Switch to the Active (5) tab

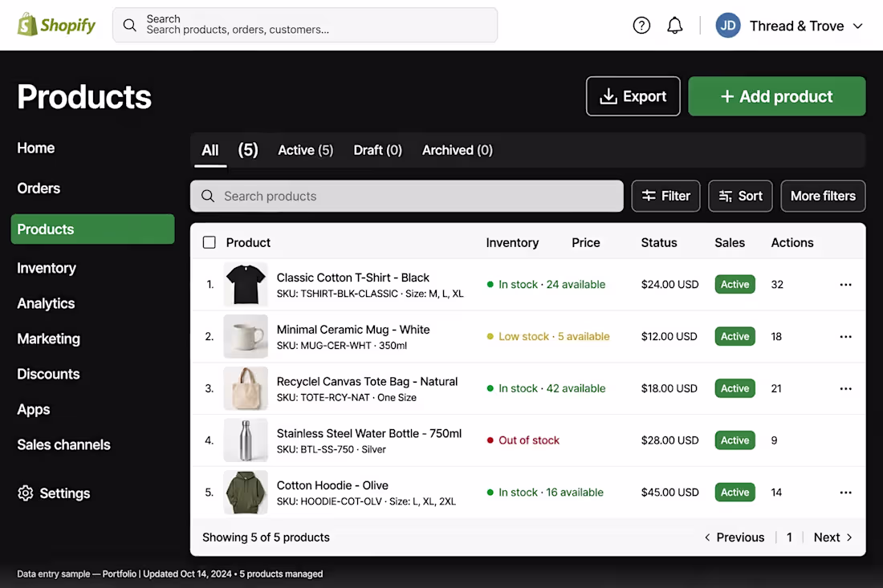(x=305, y=150)
